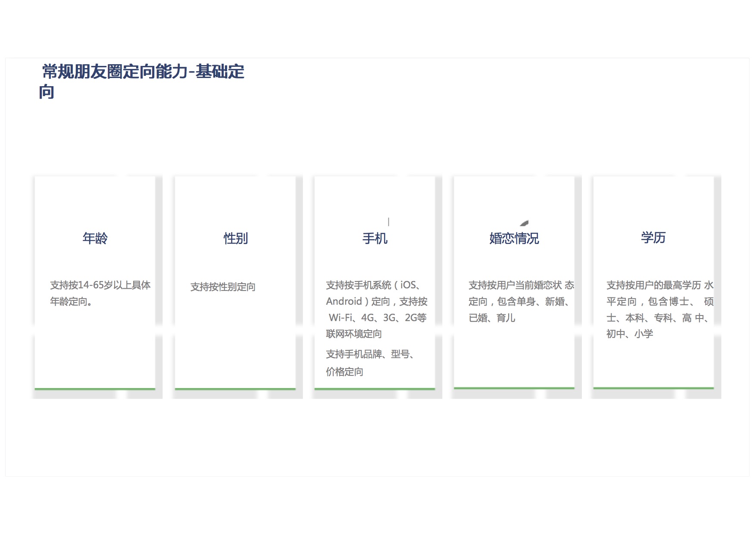Click the thin vertical mark above 手机
Screen dimensions: 756x534
coord(389,222)
